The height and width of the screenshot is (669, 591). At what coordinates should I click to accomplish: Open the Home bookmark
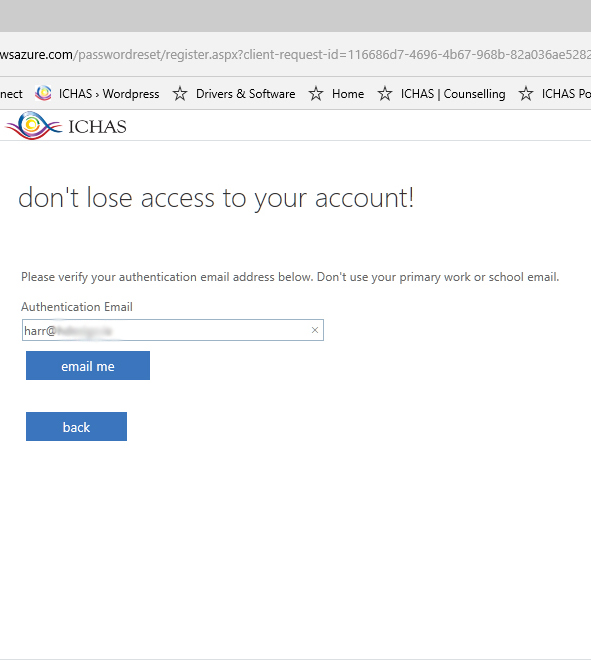pos(348,94)
